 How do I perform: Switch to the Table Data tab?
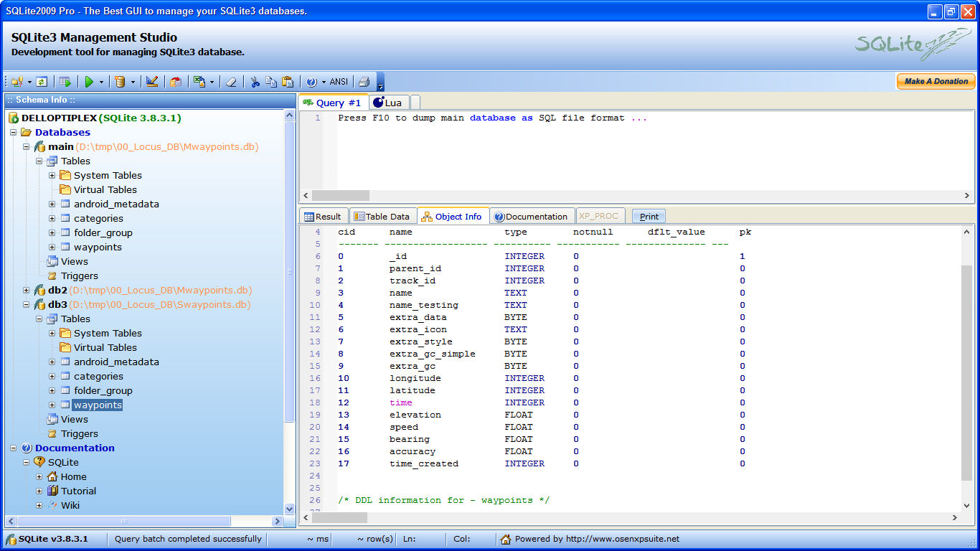click(382, 216)
